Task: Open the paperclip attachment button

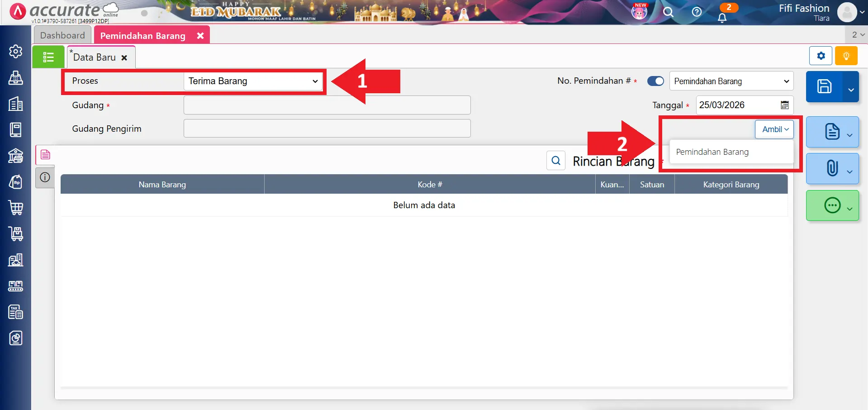Action: pyautogui.click(x=831, y=168)
